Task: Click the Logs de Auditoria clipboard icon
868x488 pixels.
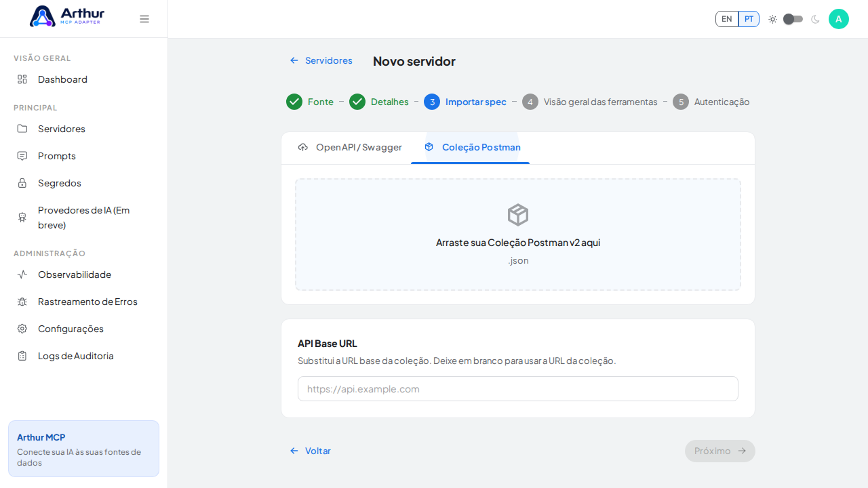Action: (x=22, y=356)
